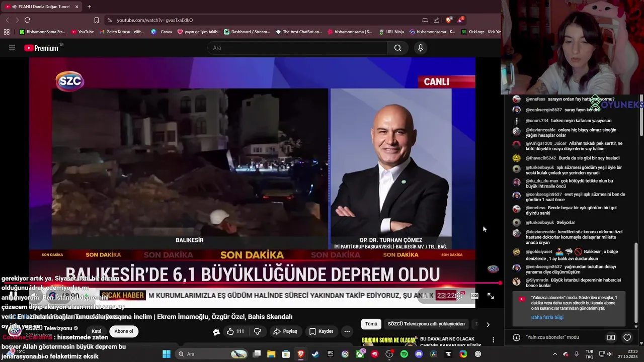
Task: Open video player settings gear
Action: [458, 296]
